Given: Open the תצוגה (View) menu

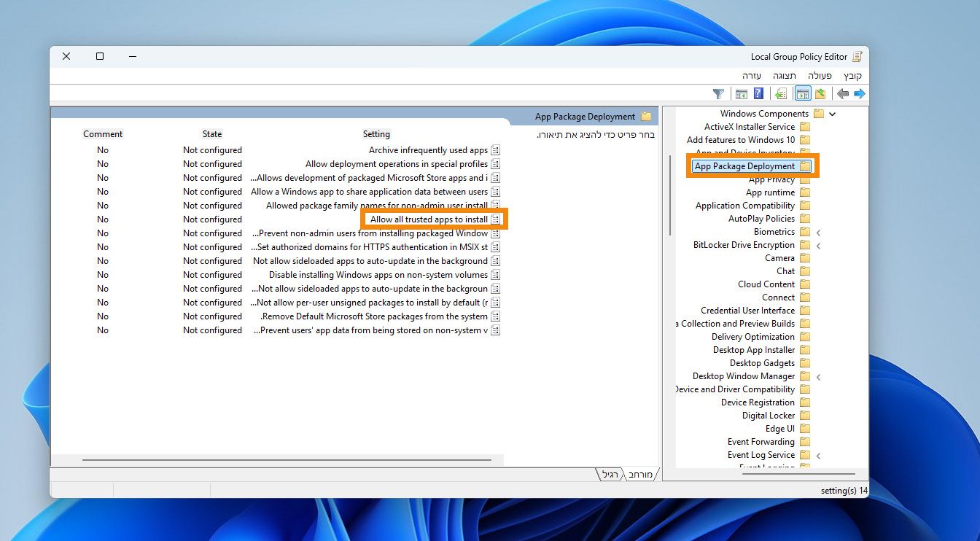Looking at the screenshot, I should tap(785, 76).
